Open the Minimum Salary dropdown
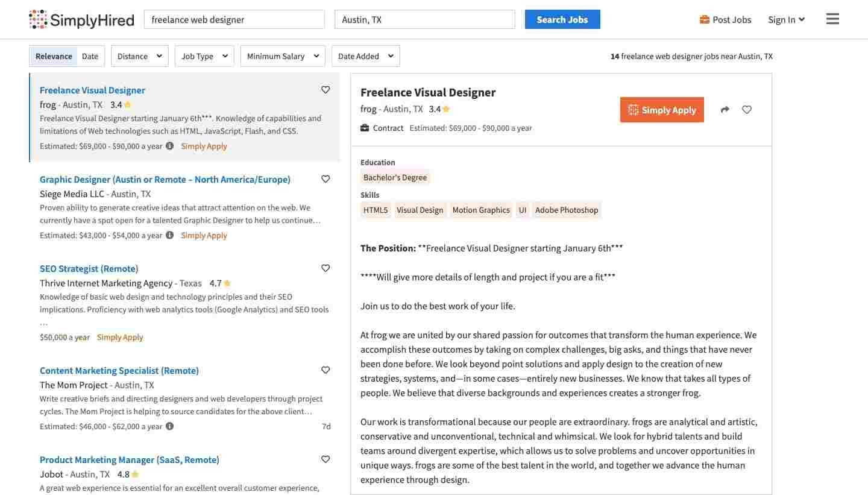The image size is (868, 495). click(283, 56)
